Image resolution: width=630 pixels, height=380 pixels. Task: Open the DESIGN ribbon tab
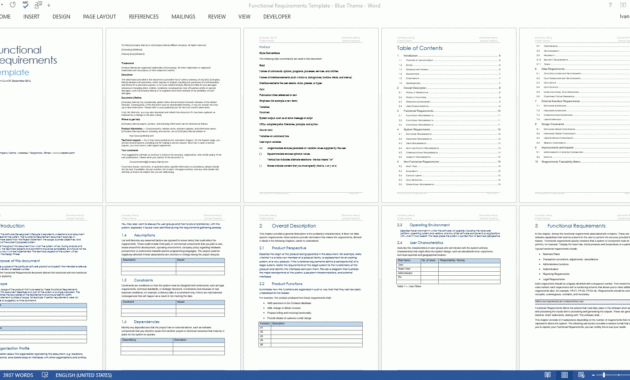coord(61,16)
